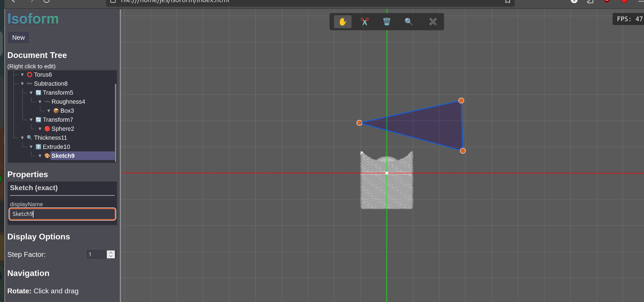The image size is (644, 302).
Task: Collapse the Roughness4 node arrow
Action: (40, 102)
